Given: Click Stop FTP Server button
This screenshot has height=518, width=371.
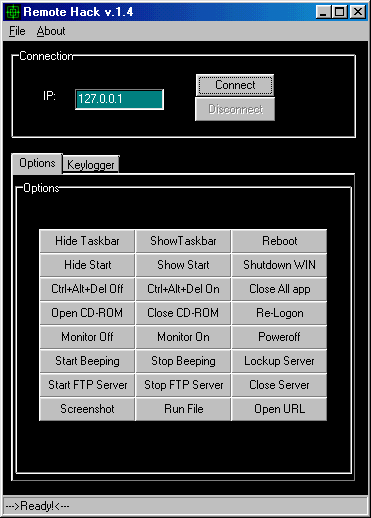Looking at the screenshot, I should [x=183, y=385].
